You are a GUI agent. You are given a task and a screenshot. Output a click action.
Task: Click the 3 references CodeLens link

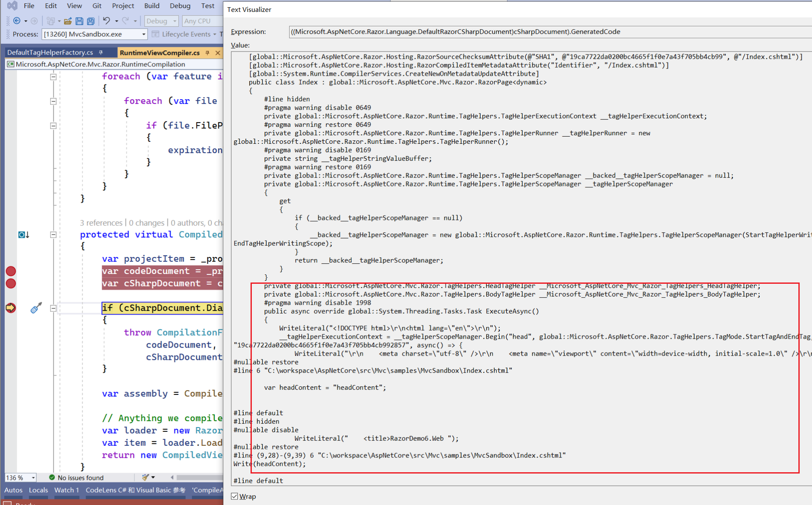[x=101, y=223]
